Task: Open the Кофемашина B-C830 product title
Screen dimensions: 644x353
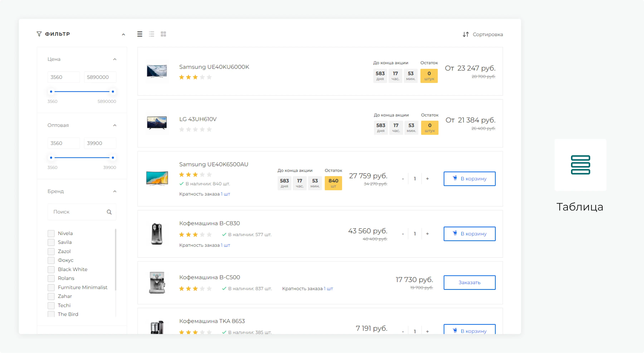Action: click(x=209, y=223)
